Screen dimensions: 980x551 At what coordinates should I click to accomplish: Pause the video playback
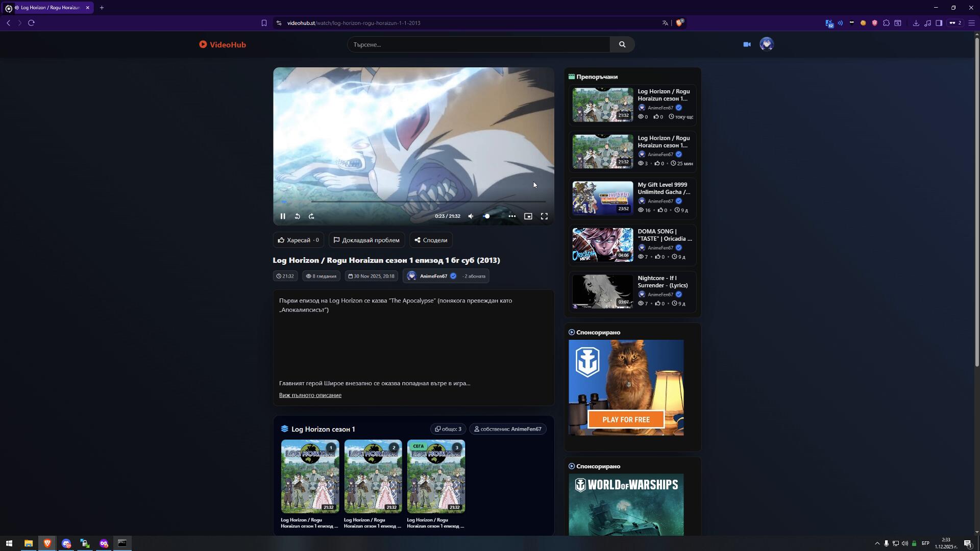pyautogui.click(x=283, y=216)
